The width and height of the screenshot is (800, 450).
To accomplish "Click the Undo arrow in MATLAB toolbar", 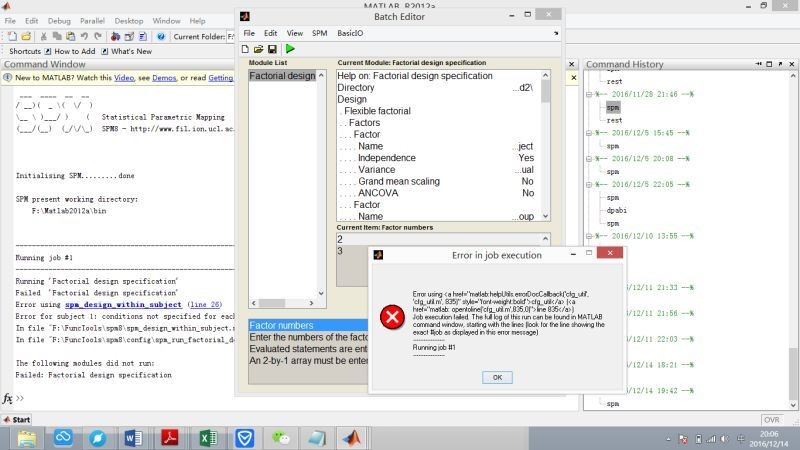I will tap(84, 36).
